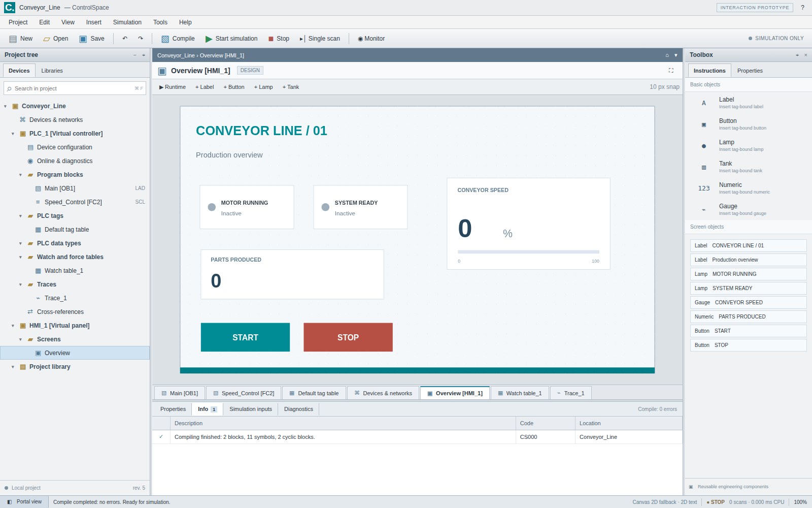Collapse the PLC_1 Virtual controller node

(13, 134)
